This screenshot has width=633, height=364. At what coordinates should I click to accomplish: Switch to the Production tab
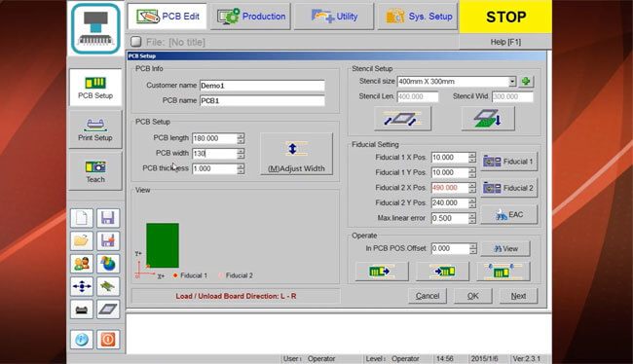point(251,17)
